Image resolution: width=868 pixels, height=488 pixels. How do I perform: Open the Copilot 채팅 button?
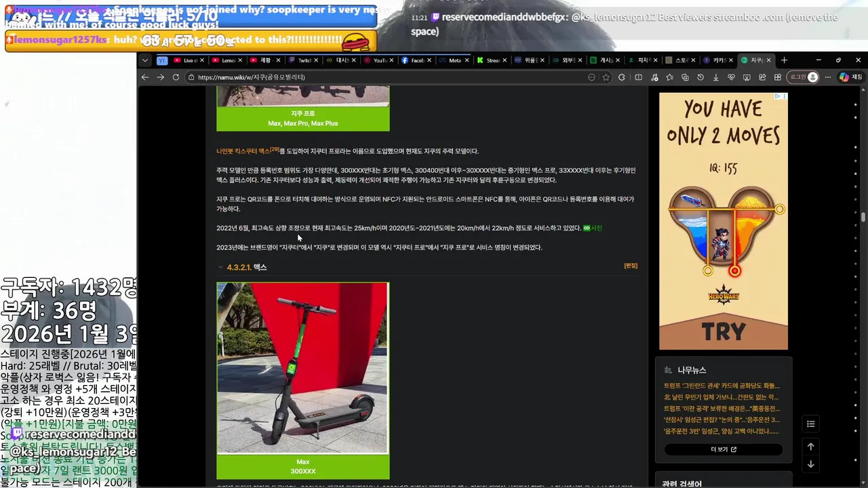click(x=850, y=77)
